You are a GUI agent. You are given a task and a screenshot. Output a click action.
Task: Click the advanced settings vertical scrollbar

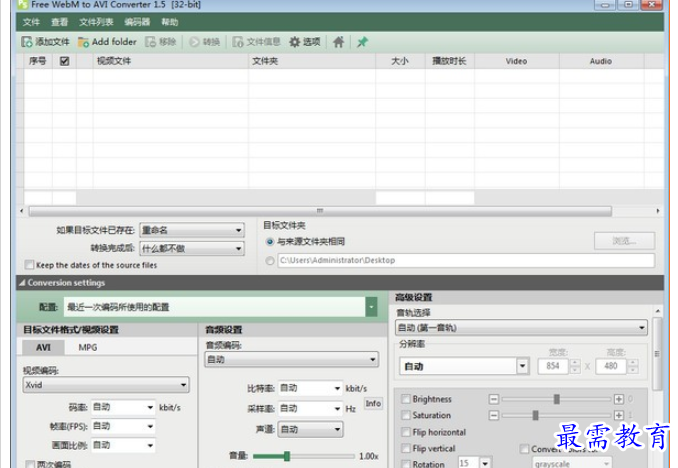(657, 354)
